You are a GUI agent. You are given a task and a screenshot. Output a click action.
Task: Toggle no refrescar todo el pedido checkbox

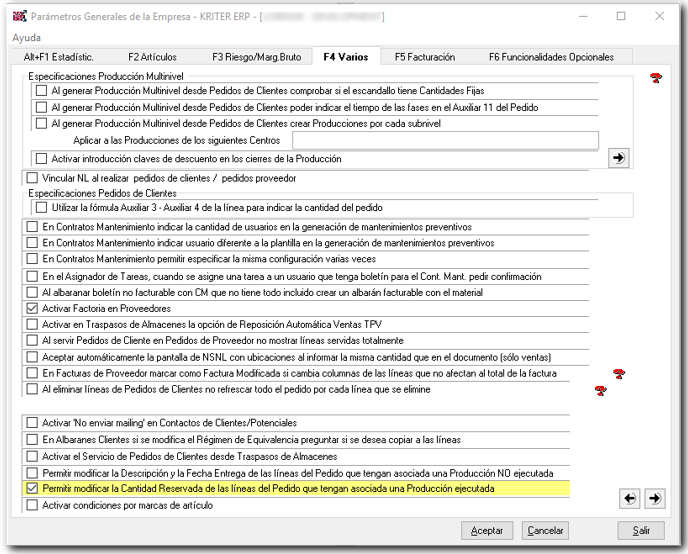pos(32,390)
